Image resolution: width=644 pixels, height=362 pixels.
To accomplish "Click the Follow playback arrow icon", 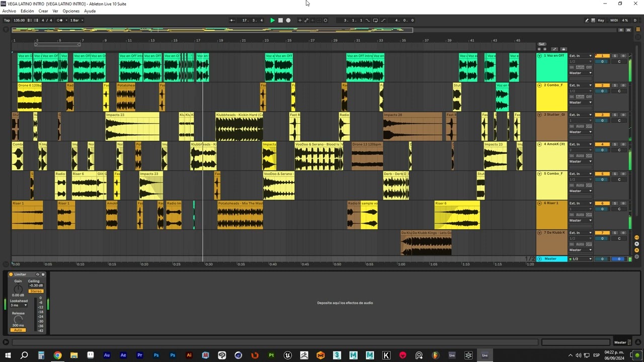I will click(232, 20).
